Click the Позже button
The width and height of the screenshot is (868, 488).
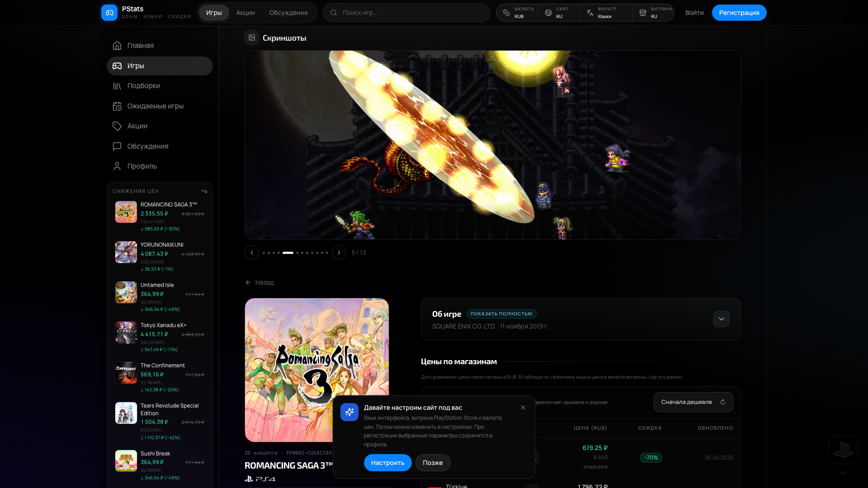click(433, 463)
